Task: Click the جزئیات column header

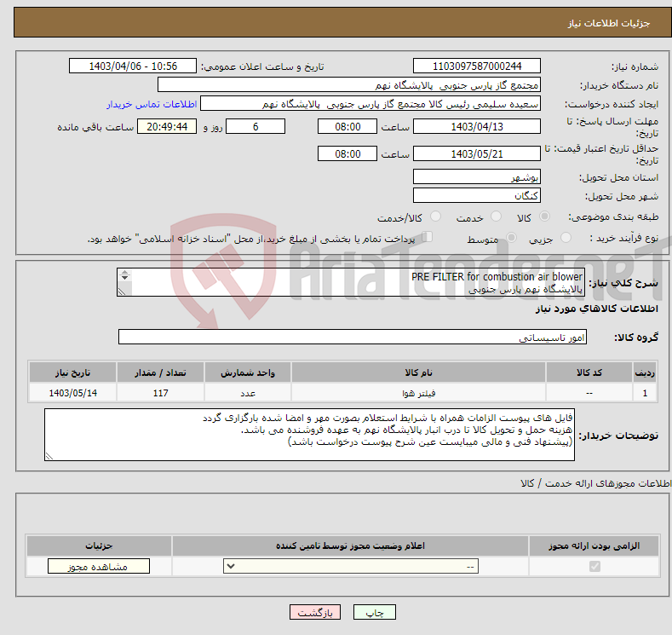Action: (x=99, y=546)
